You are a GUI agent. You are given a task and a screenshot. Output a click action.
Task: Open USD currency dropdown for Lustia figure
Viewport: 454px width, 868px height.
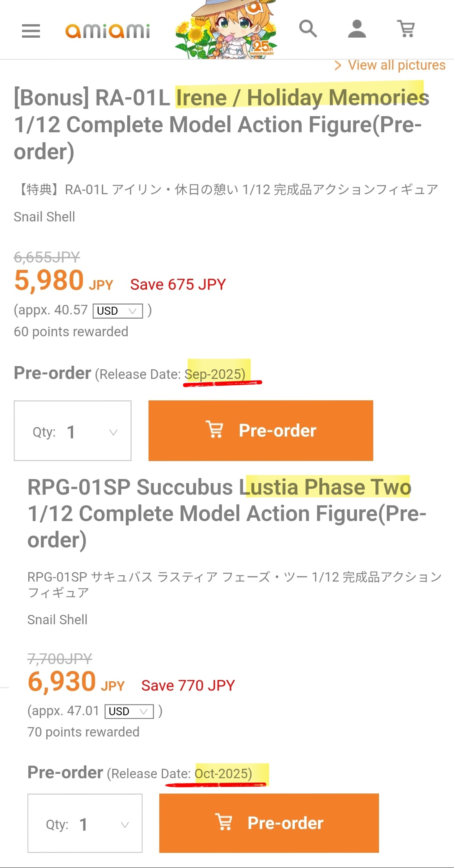click(129, 711)
